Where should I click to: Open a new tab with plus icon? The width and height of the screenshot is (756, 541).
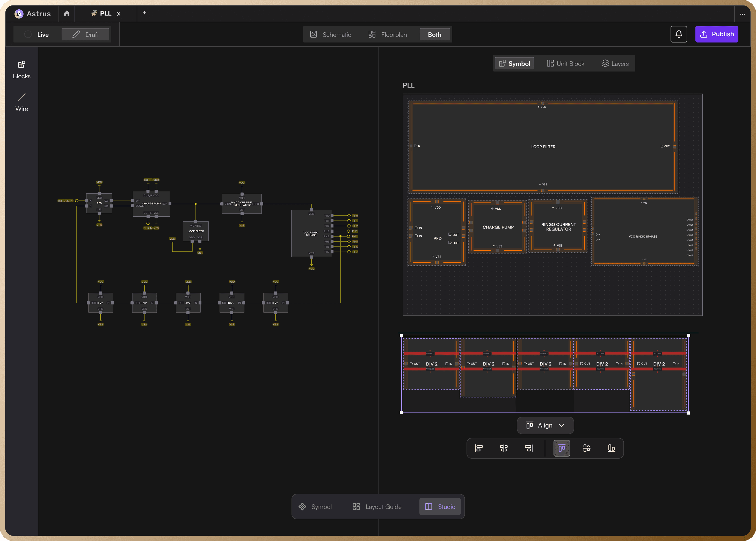click(144, 13)
